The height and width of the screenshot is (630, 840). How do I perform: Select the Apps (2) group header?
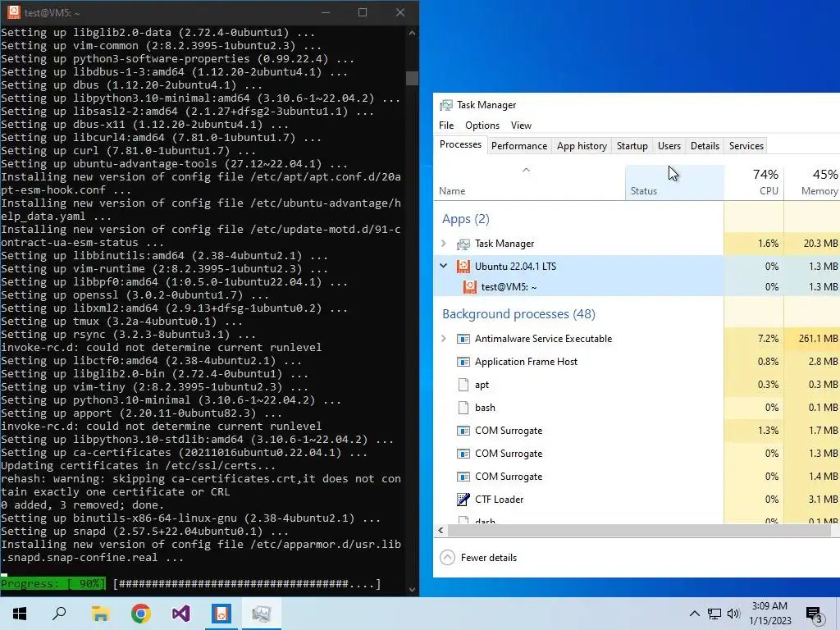[466, 219]
